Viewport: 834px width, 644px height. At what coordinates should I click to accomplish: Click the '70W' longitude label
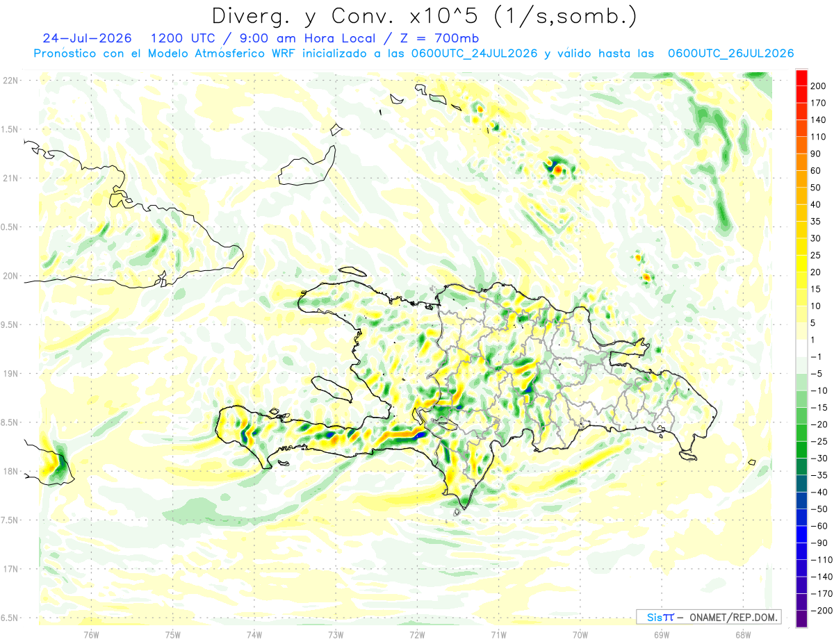point(580,634)
